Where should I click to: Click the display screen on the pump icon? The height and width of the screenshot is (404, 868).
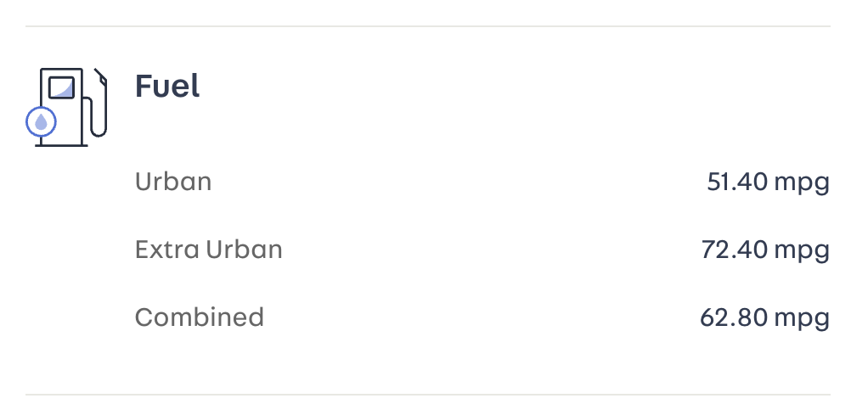[x=62, y=87]
